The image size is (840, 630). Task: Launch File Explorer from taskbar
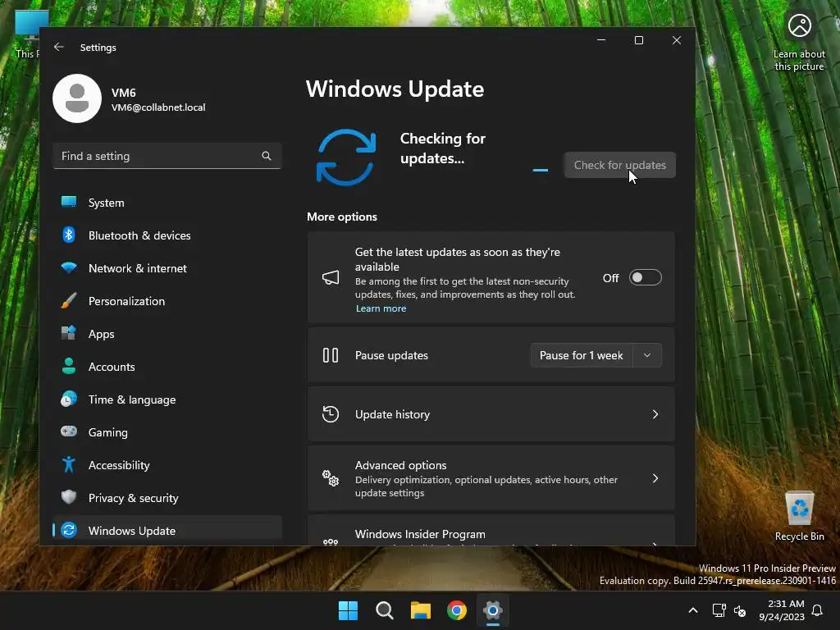[x=421, y=610]
